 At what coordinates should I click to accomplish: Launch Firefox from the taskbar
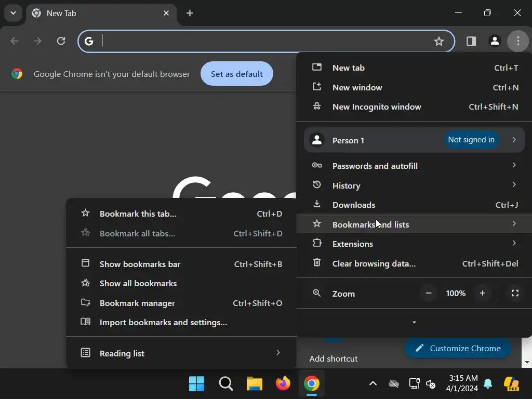pyautogui.click(x=283, y=384)
